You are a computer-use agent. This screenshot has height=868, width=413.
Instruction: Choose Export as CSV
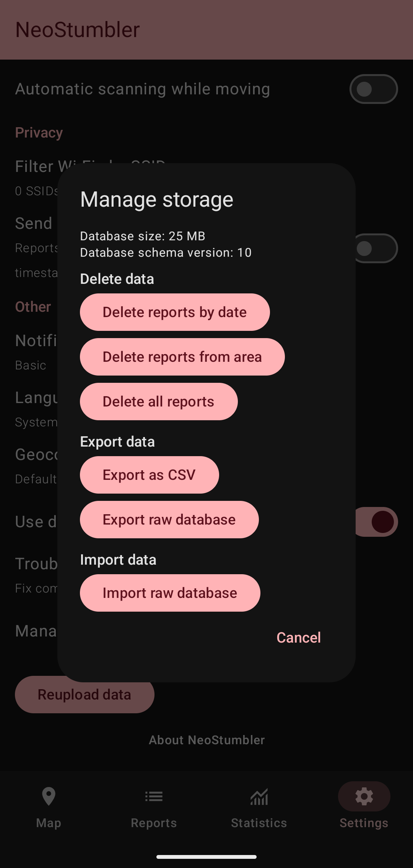pos(149,475)
